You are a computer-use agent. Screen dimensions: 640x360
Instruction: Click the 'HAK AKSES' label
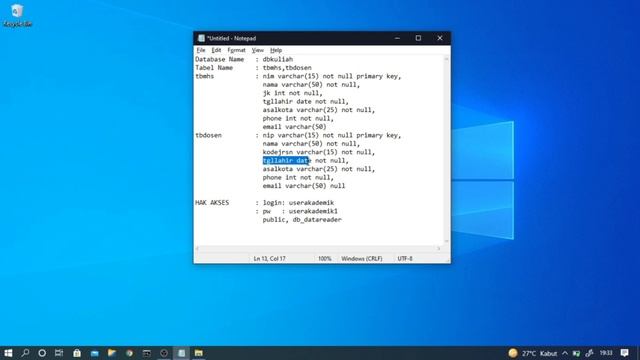[x=212, y=203]
